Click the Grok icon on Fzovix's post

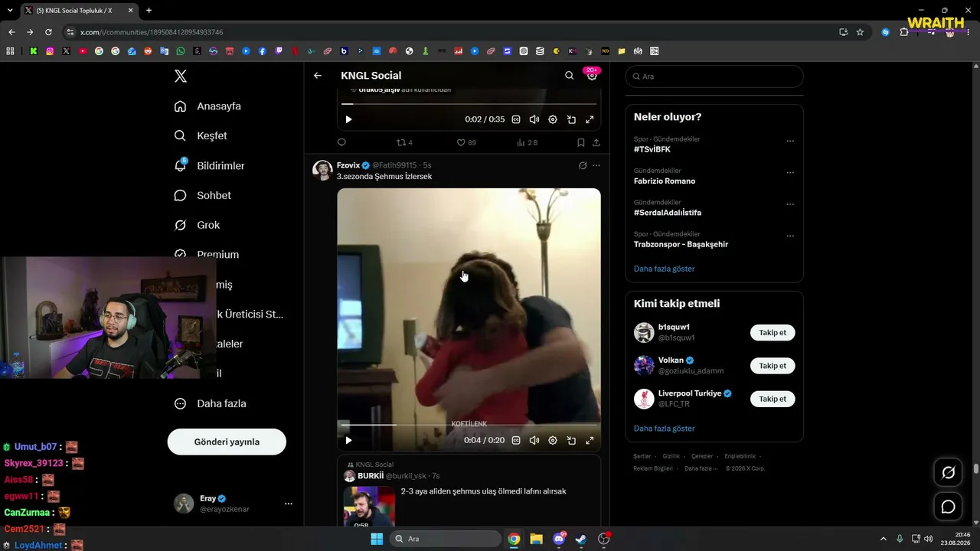point(583,165)
